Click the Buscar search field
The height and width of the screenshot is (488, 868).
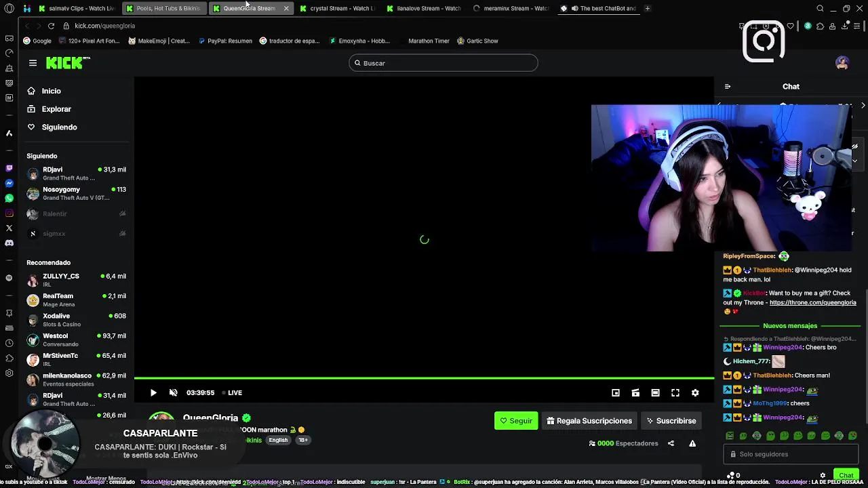tap(443, 63)
